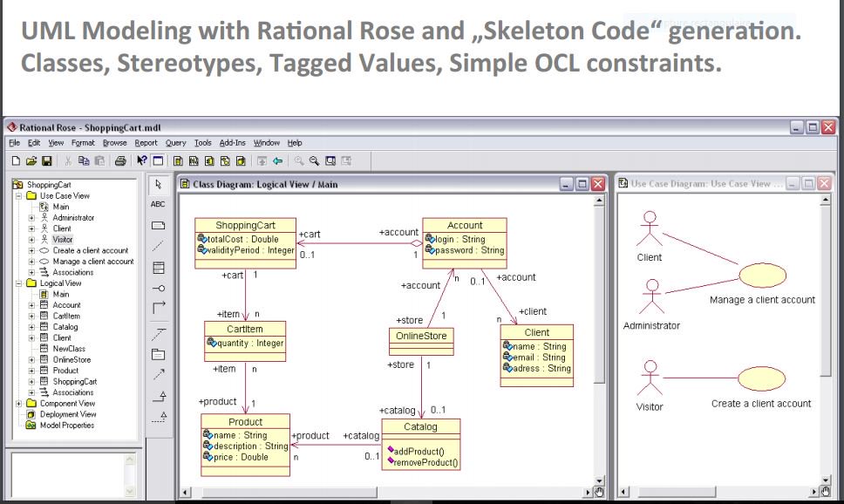Open the Tools menu
Image resolution: width=844 pixels, height=504 pixels.
coord(203,143)
